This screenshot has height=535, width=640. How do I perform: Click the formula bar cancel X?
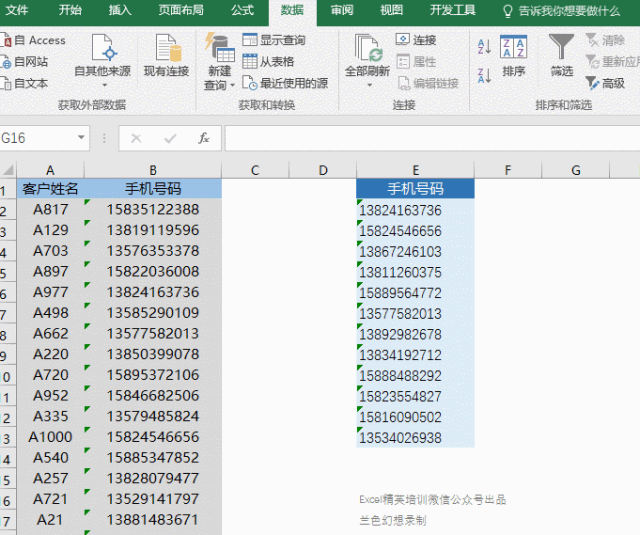click(x=136, y=139)
